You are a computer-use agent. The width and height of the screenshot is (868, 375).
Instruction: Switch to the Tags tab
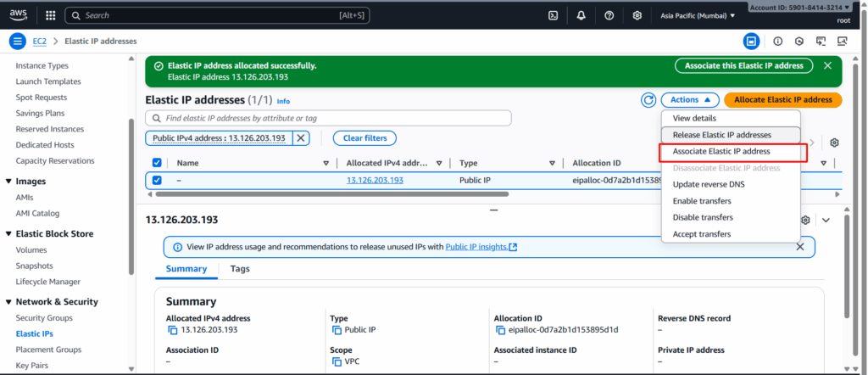click(x=240, y=269)
